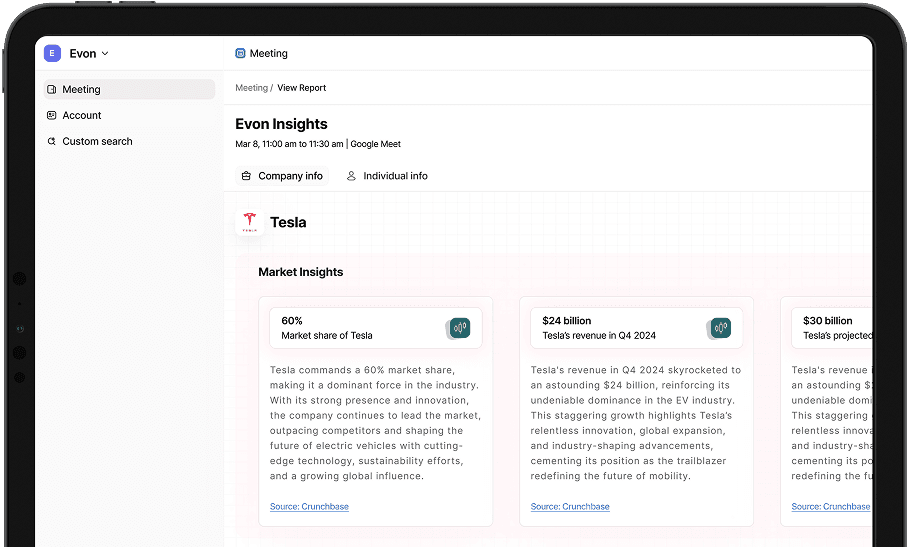Open Account in the sidebar
Screen dimensions: 907x547
point(130,115)
